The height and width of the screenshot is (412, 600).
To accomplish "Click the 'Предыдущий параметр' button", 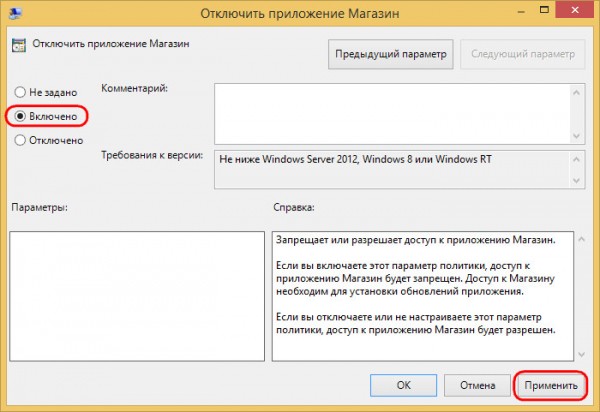I will coord(391,54).
